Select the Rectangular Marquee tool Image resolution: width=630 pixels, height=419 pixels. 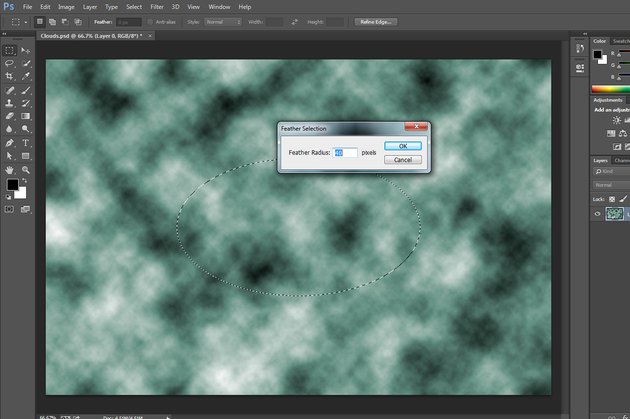pyautogui.click(x=9, y=50)
